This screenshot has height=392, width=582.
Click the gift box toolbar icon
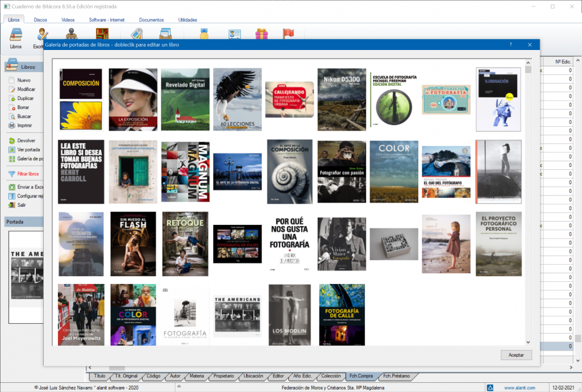tap(261, 34)
